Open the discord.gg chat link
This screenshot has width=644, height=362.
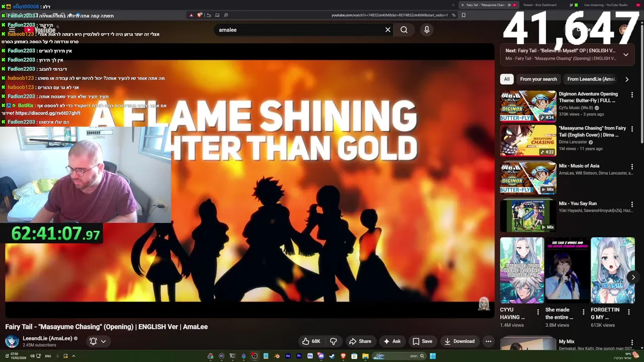pos(48,113)
